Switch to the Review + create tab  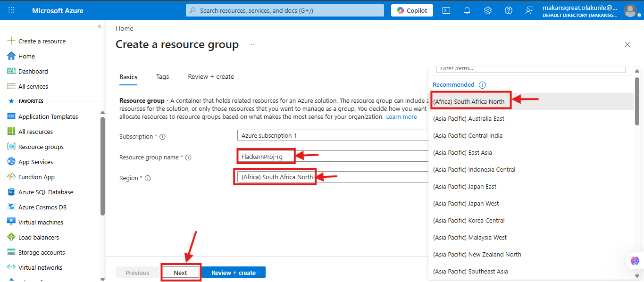click(x=211, y=76)
